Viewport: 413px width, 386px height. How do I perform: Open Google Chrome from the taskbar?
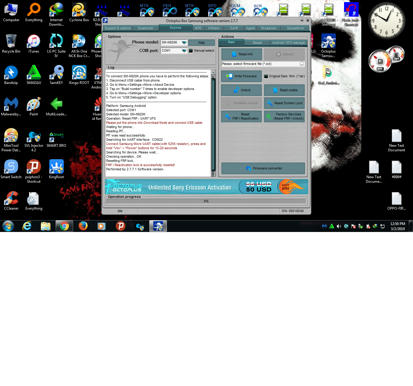point(64,226)
